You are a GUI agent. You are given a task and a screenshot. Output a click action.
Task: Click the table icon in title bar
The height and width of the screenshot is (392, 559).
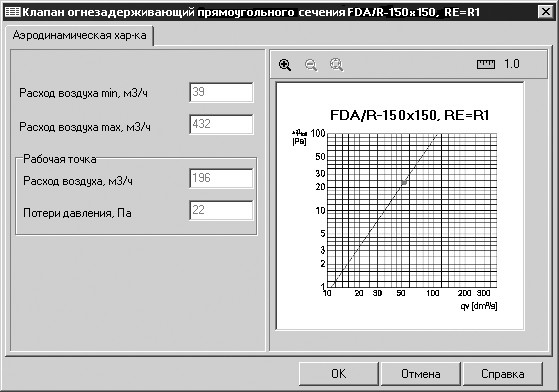12,12
